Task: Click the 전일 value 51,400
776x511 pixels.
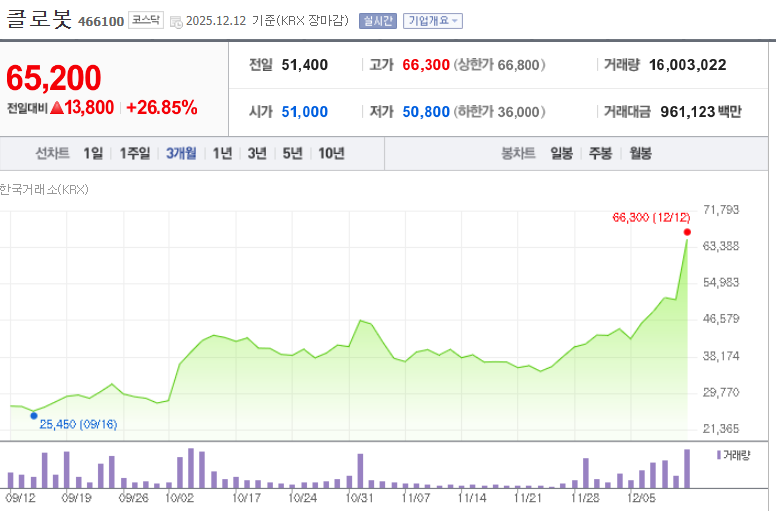Action: click(304, 65)
